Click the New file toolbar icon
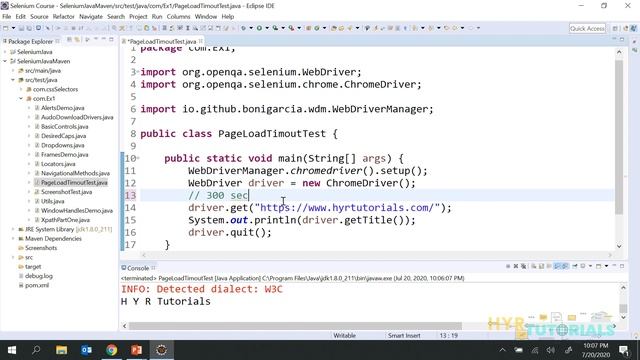Viewport: 640px width, 360px height. coord(5,28)
